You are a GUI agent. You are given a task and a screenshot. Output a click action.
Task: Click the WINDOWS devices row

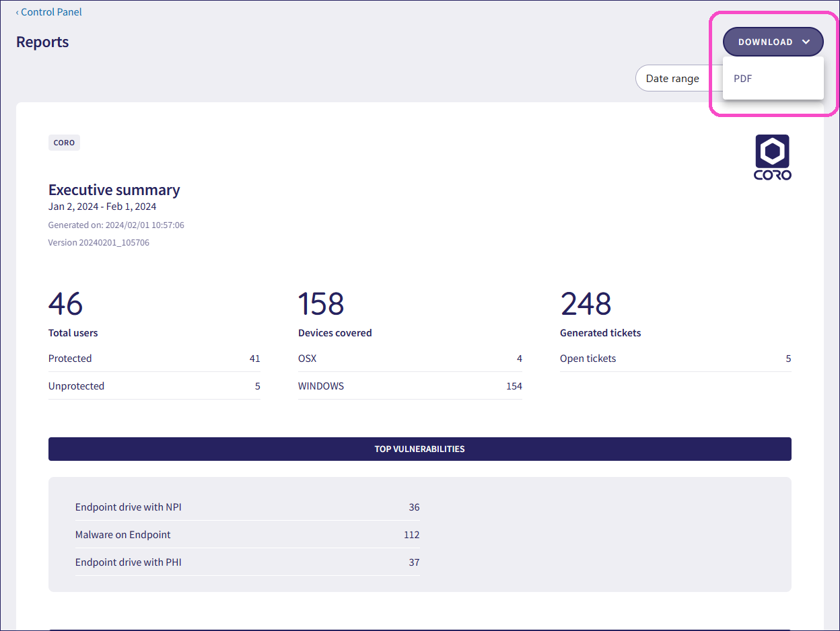[410, 386]
